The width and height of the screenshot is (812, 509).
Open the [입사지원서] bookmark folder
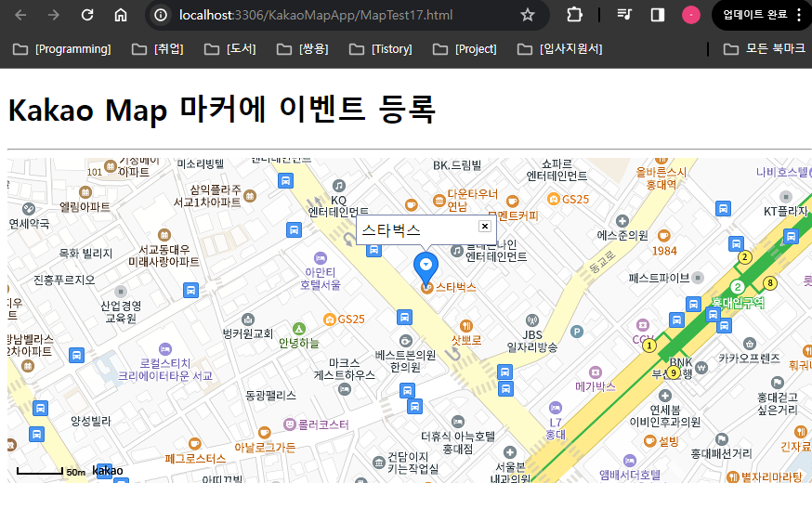(560, 49)
